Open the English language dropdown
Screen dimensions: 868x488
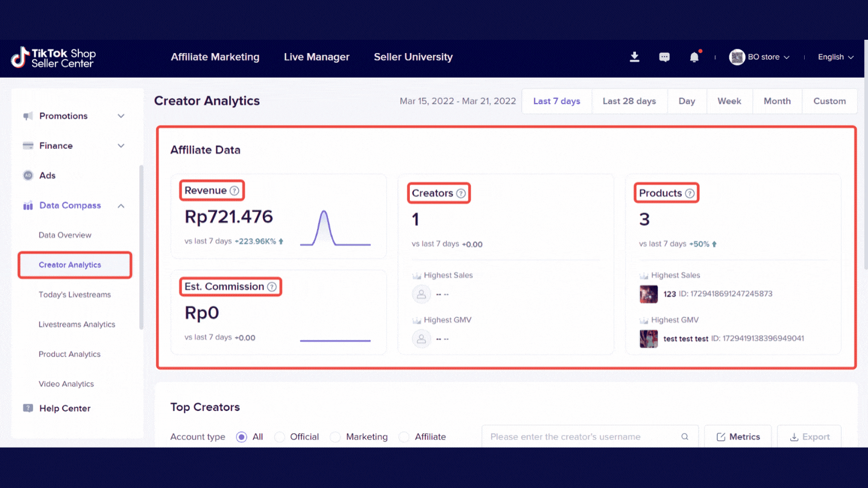coord(835,57)
